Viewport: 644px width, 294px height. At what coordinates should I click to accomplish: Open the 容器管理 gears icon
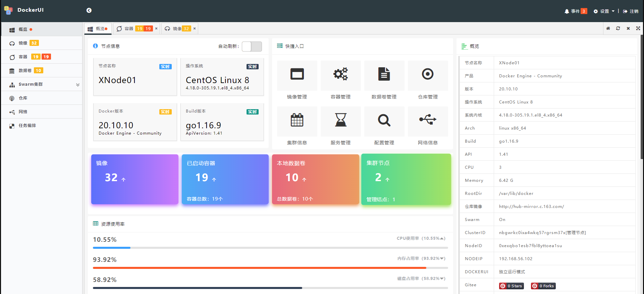[340, 74]
